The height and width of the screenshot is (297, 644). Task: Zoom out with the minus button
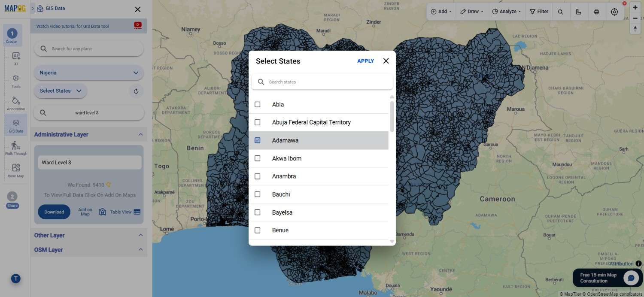pyautogui.click(x=635, y=18)
